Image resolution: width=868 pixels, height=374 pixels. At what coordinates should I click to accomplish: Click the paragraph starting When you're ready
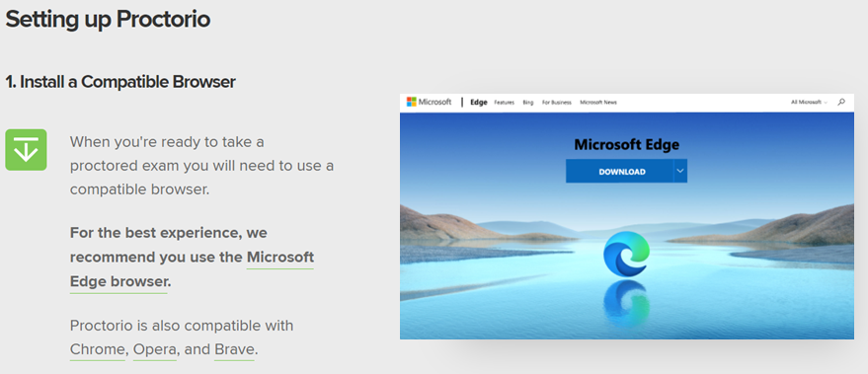click(x=201, y=166)
